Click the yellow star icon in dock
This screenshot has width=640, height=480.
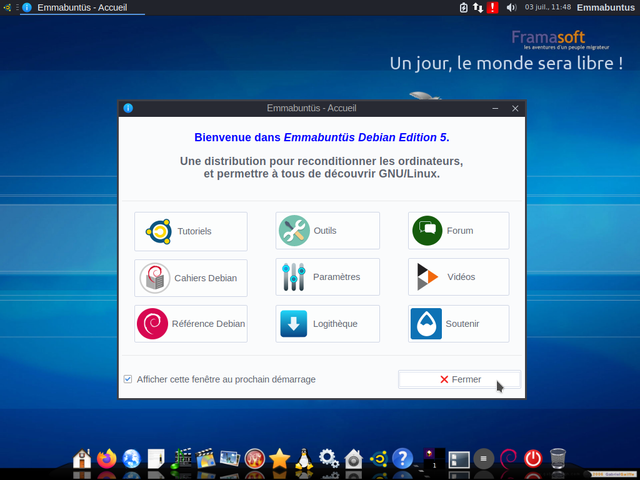pyautogui.click(x=279, y=459)
